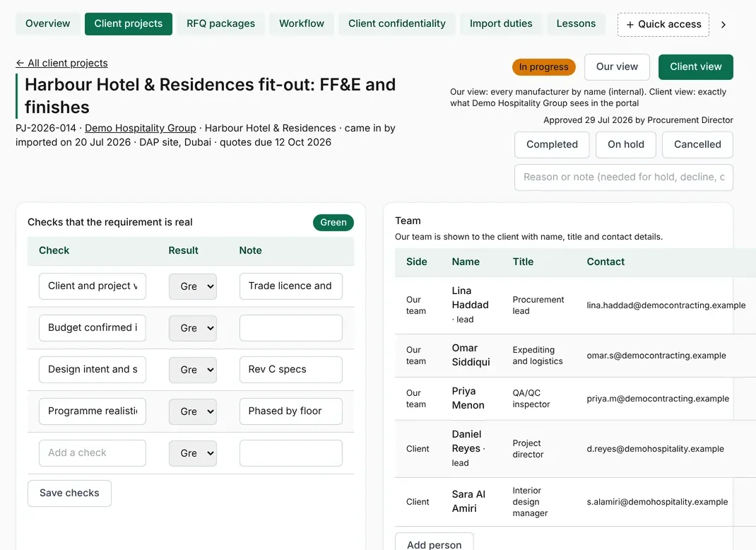The image size is (756, 550).
Task: Edit the Rev C specs note
Action: (x=290, y=370)
